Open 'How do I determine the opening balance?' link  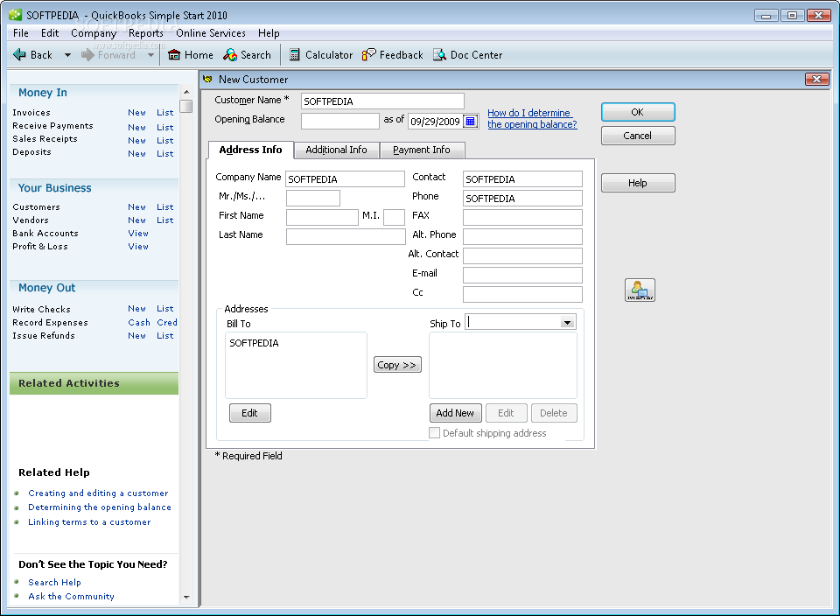point(532,118)
